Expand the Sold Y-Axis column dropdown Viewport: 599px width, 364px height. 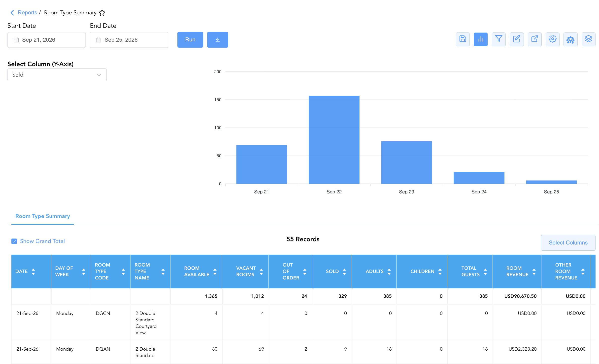pos(57,75)
